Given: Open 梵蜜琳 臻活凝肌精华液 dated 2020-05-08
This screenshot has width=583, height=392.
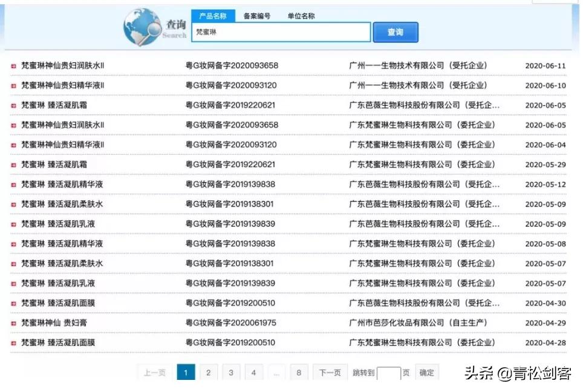Looking at the screenshot, I should (x=62, y=244).
